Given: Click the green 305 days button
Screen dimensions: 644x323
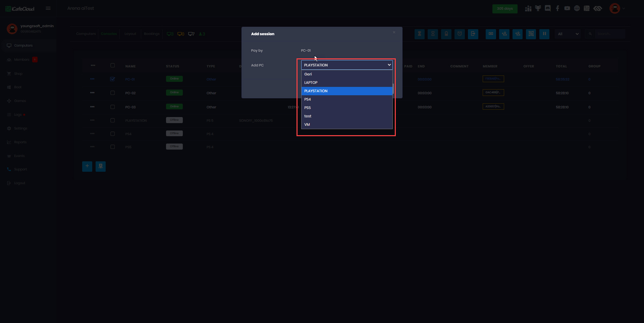Looking at the screenshot, I should [x=504, y=9].
